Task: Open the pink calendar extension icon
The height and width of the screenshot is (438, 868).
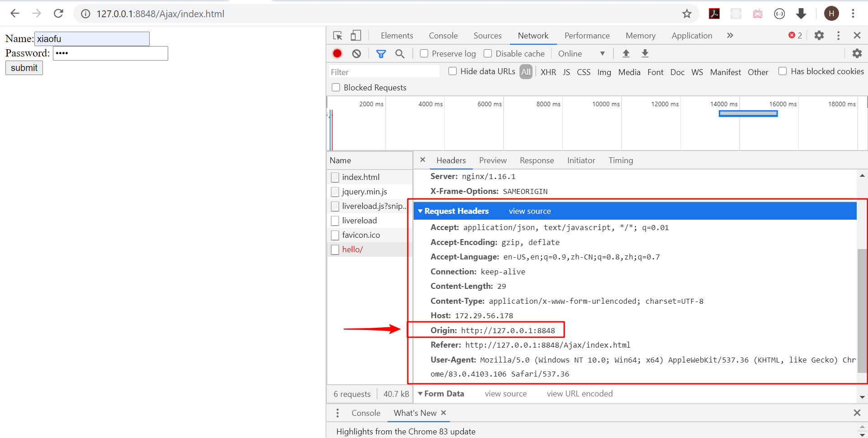Action: click(758, 14)
